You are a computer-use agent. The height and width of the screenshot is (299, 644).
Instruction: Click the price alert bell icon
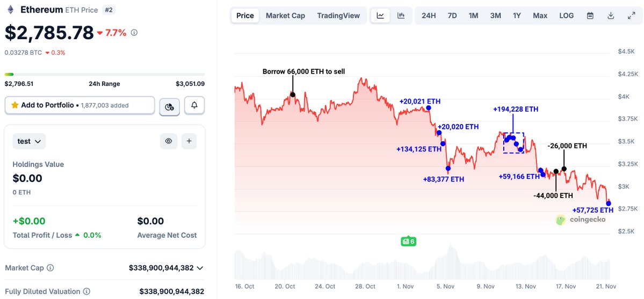click(194, 106)
